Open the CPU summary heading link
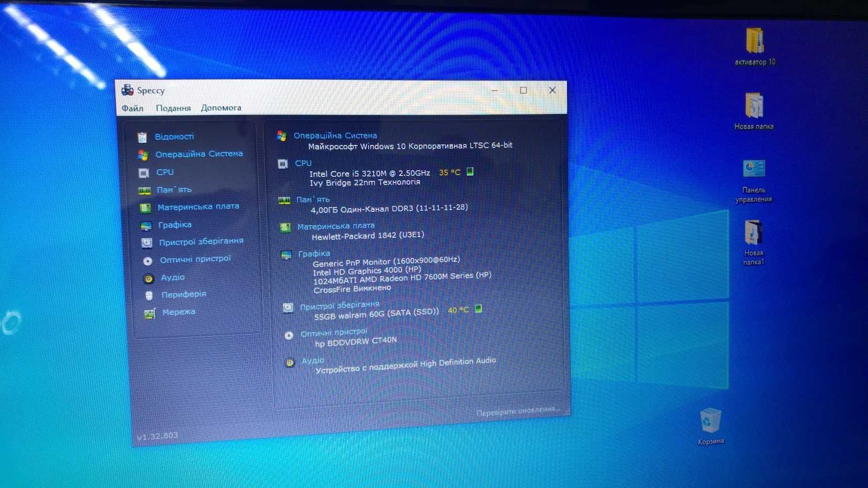868x488 pixels. 303,163
